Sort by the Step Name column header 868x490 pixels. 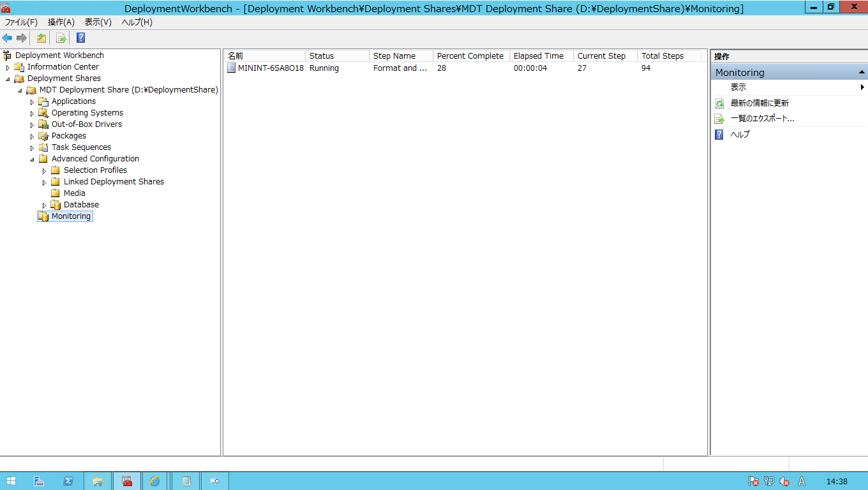[401, 56]
